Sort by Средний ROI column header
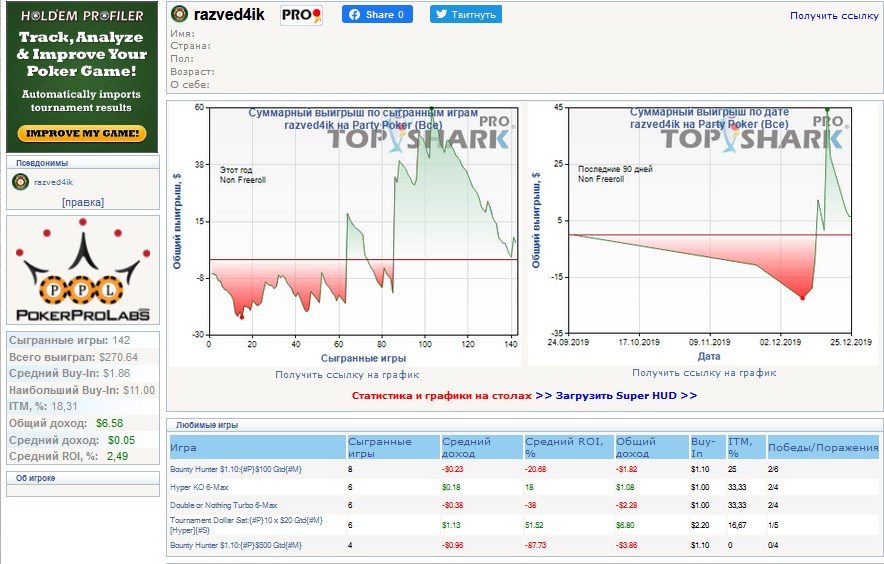 click(569, 447)
